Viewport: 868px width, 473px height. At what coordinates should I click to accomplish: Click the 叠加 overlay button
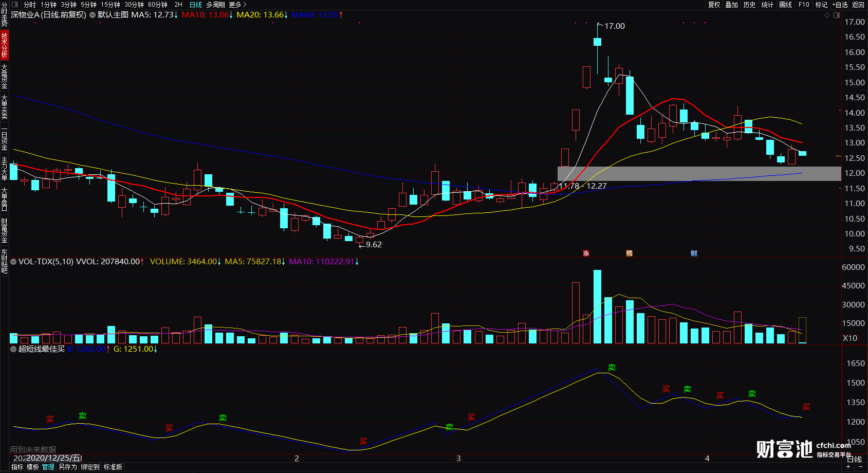coord(732,5)
